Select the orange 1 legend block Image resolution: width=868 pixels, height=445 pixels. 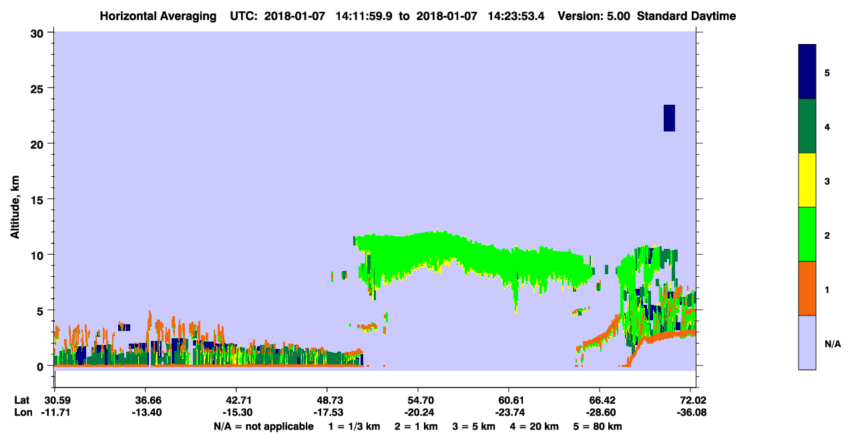coord(807,288)
